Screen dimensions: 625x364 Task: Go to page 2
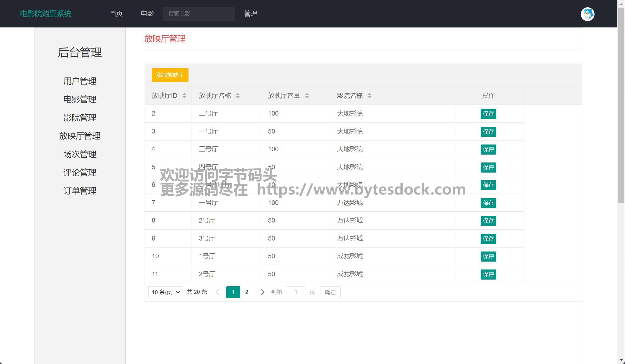tap(246, 292)
